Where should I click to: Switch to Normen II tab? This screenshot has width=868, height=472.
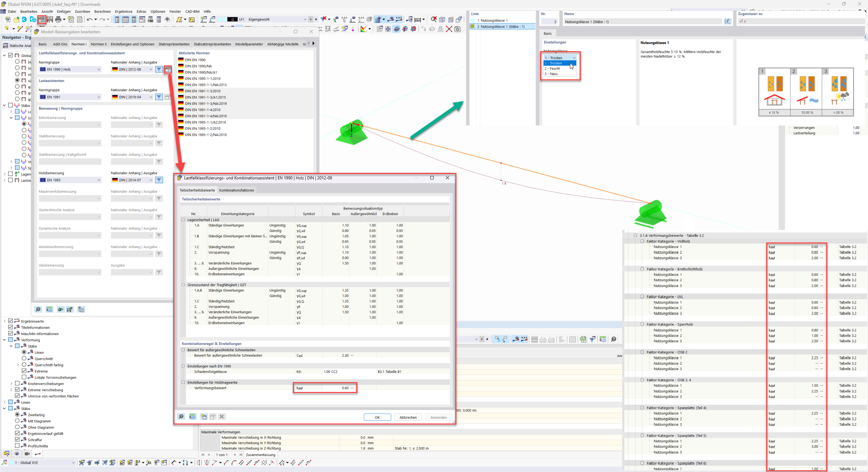tap(99, 44)
